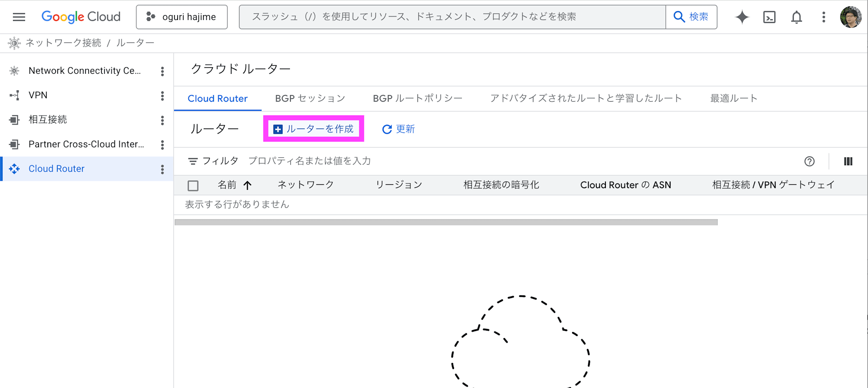
Task: Switch to the BGP ルートポリシー tab
Action: point(418,99)
